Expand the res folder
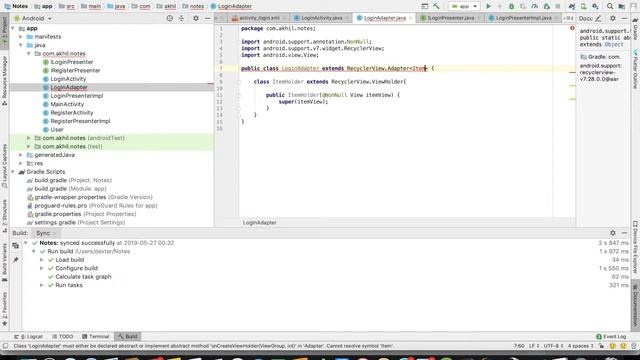The image size is (640, 360). (21, 163)
